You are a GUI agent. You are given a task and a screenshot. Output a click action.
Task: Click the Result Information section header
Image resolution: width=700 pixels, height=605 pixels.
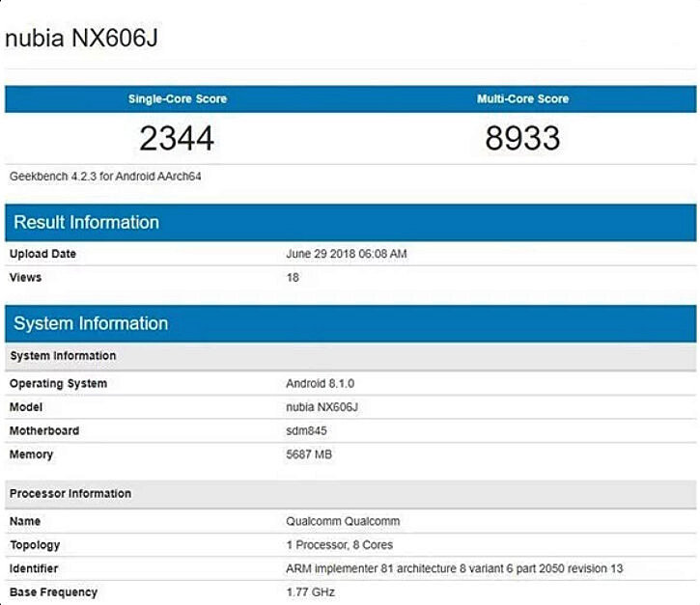point(350,222)
